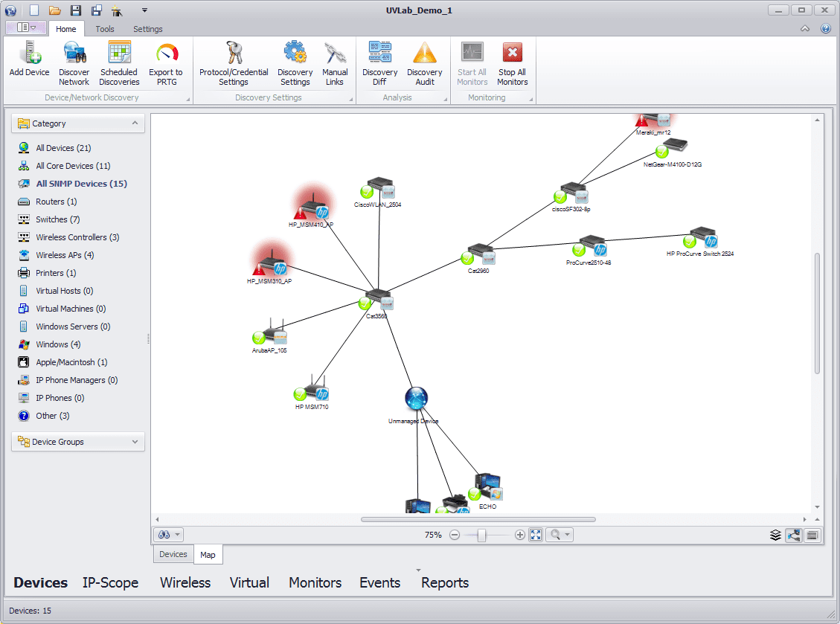The image size is (840, 624).
Task: Collapse the Category panel
Action: pos(135,123)
